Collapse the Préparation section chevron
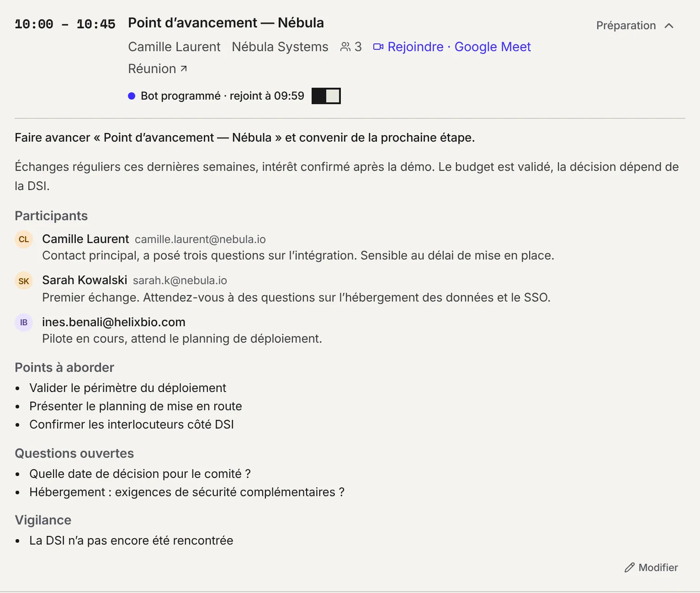700x593 pixels. pyautogui.click(x=669, y=26)
